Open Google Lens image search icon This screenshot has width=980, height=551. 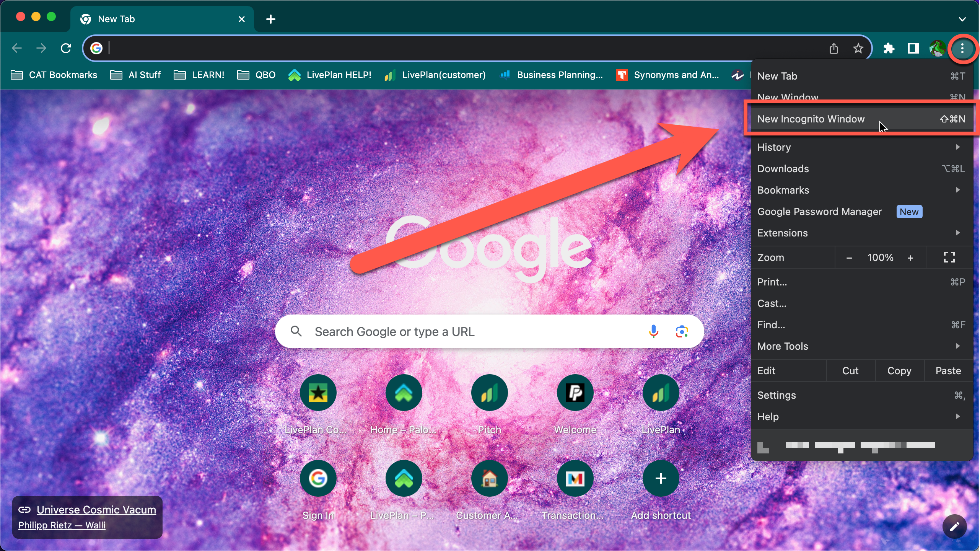682,331
